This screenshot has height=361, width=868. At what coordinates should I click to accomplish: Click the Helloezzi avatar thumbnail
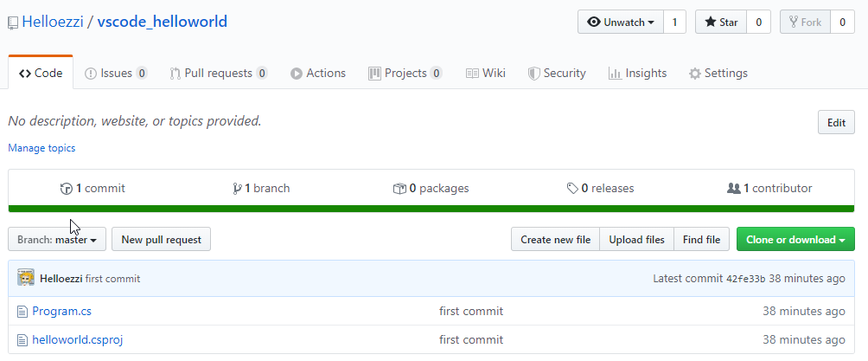[26, 278]
